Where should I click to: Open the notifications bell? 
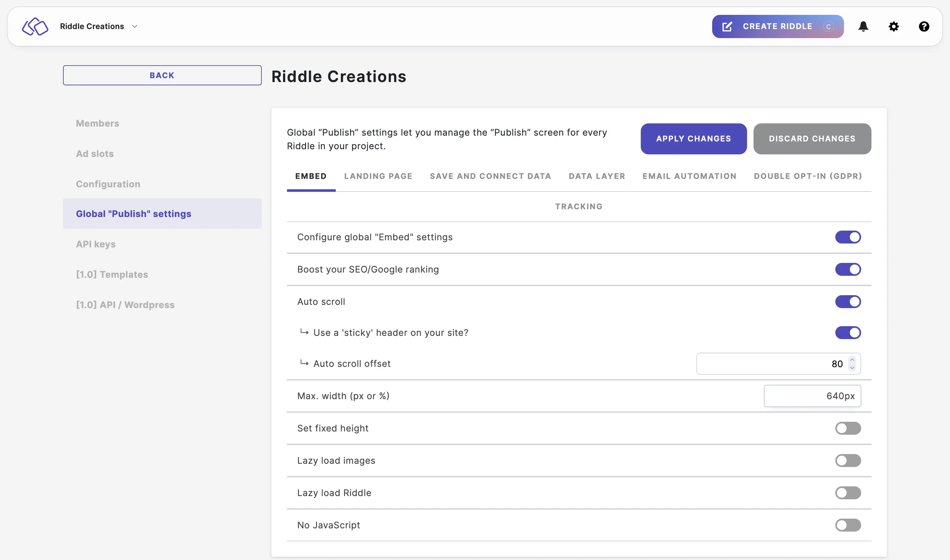pos(863,26)
